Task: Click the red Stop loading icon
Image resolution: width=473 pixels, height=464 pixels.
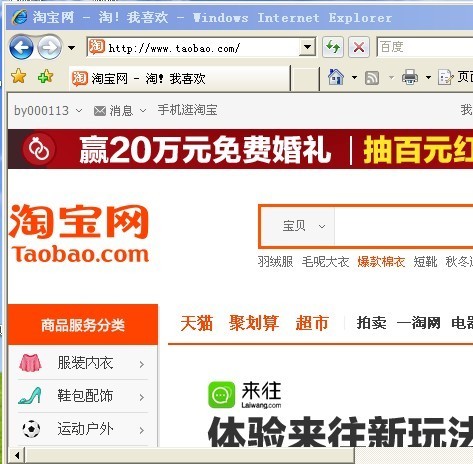Action: click(359, 47)
